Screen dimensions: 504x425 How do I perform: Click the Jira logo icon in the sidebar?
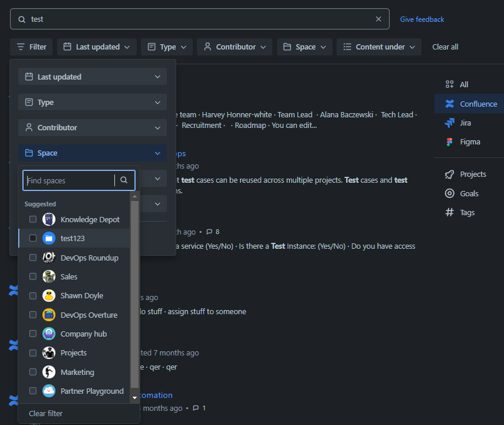(450, 123)
